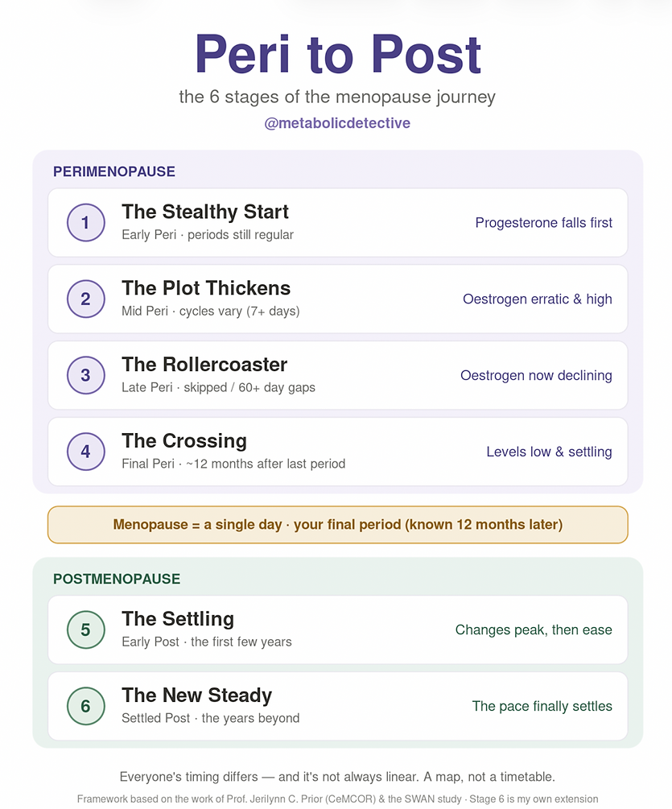Click the purple number 4 circle
Image resolution: width=672 pixels, height=809 pixels.
[x=85, y=452]
